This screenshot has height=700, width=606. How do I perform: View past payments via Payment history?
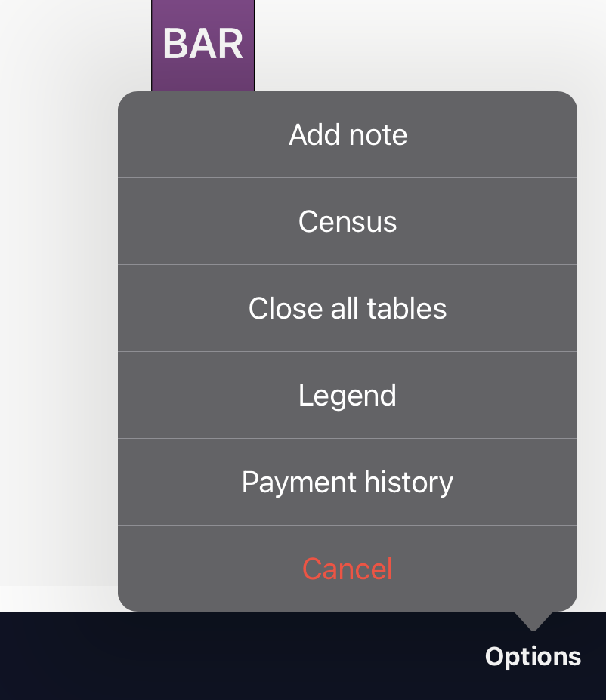(x=348, y=482)
